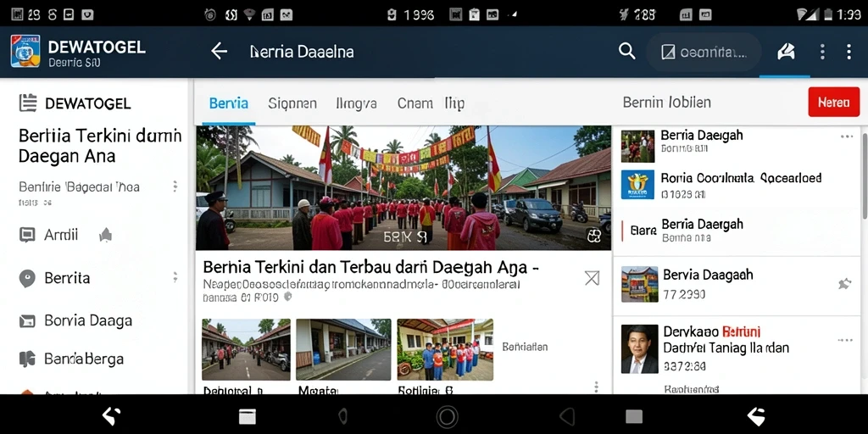Tap thumbnail of Bervia Daagaah 77.2990 item
The width and height of the screenshot is (868, 434).
coord(639,285)
